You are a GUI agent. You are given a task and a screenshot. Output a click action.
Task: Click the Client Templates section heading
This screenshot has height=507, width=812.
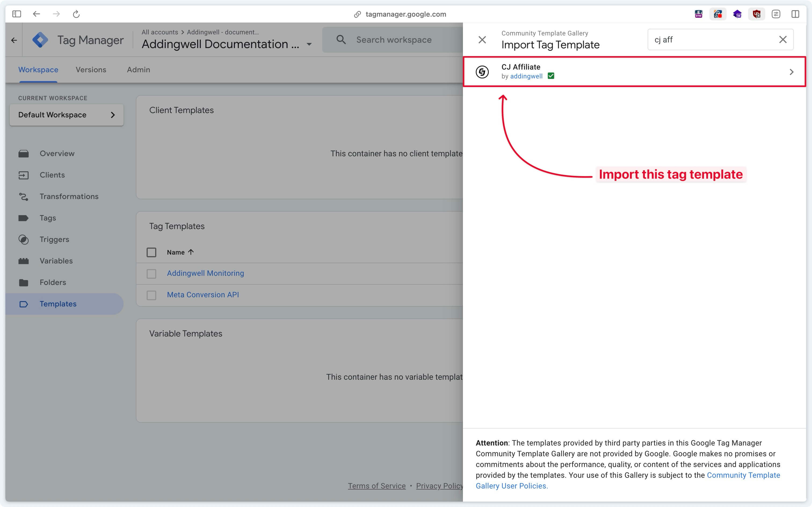click(181, 110)
